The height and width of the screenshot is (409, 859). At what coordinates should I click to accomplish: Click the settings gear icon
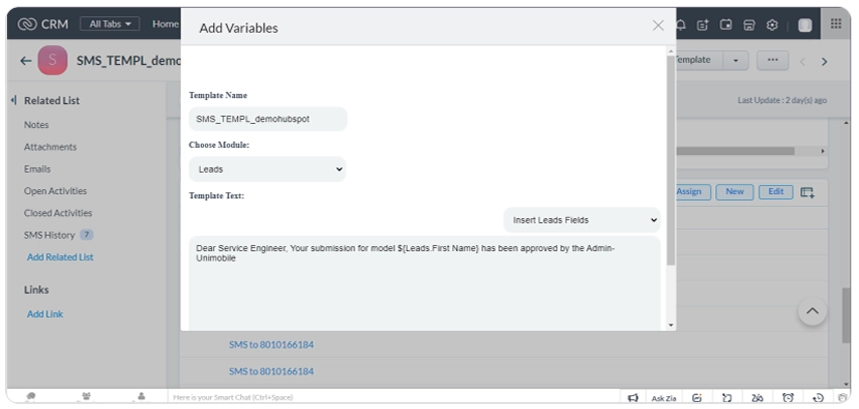772,25
